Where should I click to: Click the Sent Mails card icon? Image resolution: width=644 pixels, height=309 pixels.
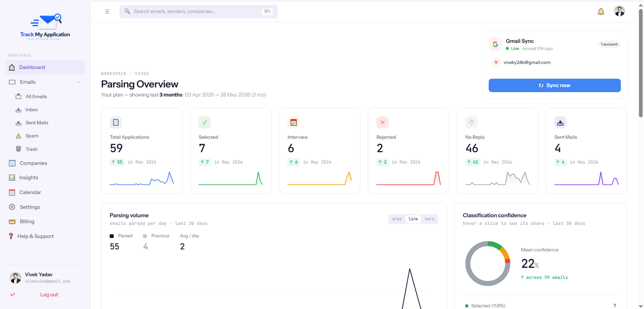point(560,122)
